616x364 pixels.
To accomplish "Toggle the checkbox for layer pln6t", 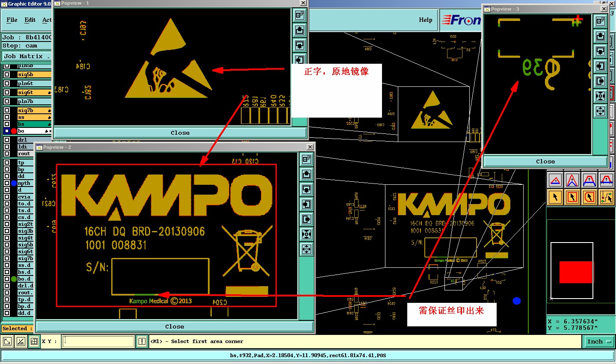I will coord(7,83).
